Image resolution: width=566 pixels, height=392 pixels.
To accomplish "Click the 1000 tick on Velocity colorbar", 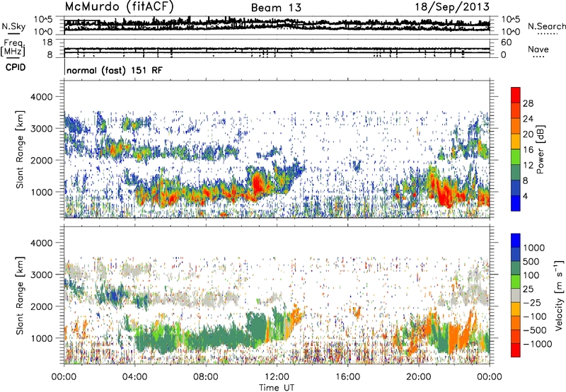I will tap(533, 248).
